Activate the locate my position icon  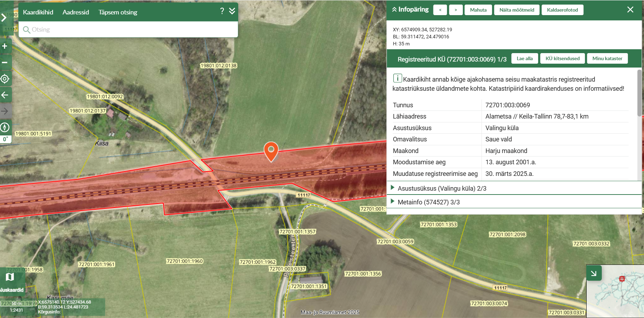click(x=5, y=79)
